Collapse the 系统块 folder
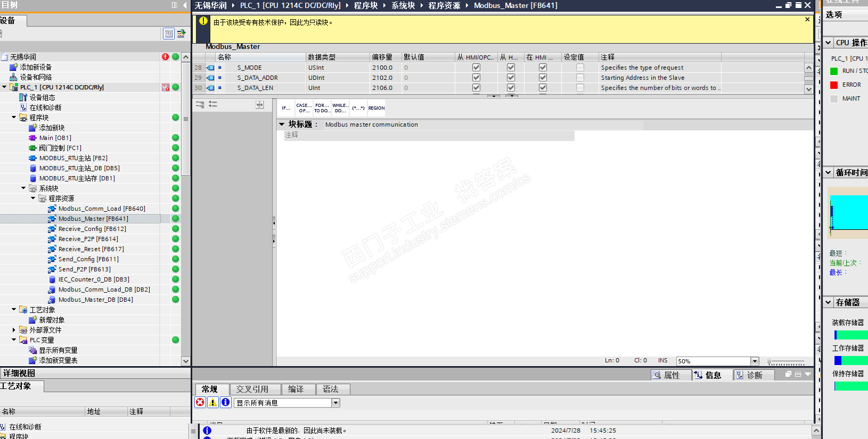This screenshot has width=868, height=439. click(x=23, y=188)
